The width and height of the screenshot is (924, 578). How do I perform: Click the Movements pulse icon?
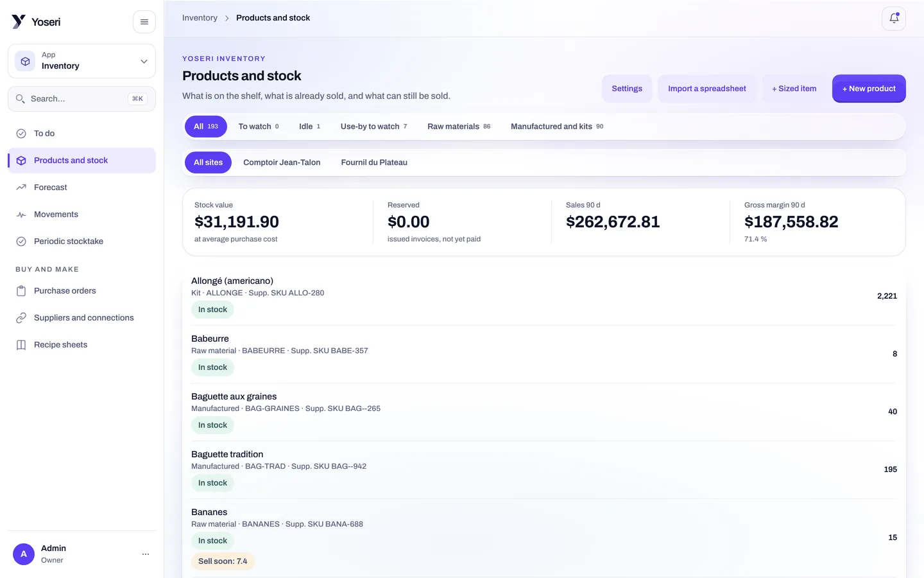pos(21,215)
